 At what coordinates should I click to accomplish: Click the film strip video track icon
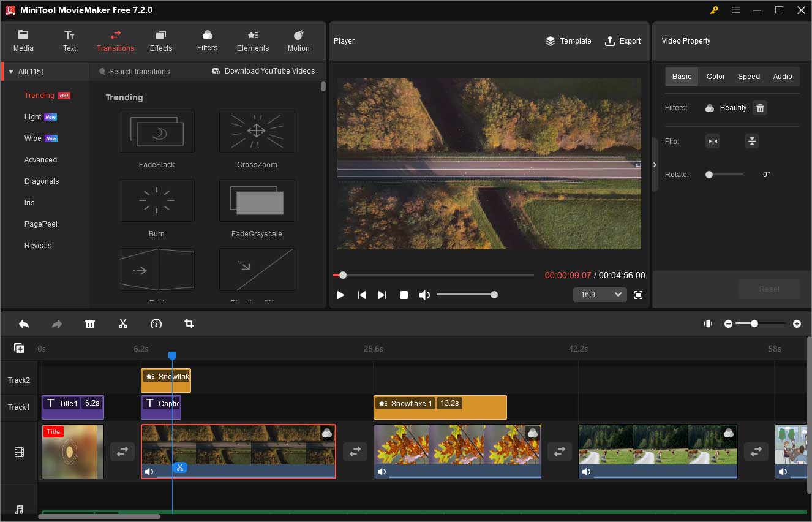point(20,452)
